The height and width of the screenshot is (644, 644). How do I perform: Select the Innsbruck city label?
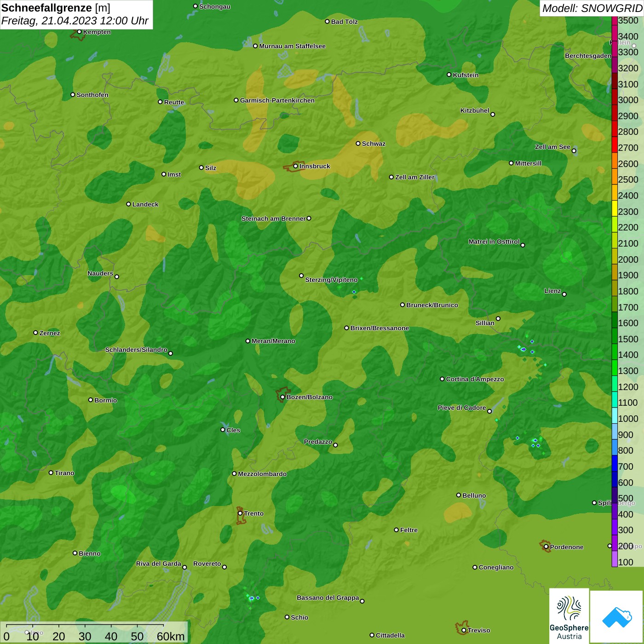pos(315,166)
